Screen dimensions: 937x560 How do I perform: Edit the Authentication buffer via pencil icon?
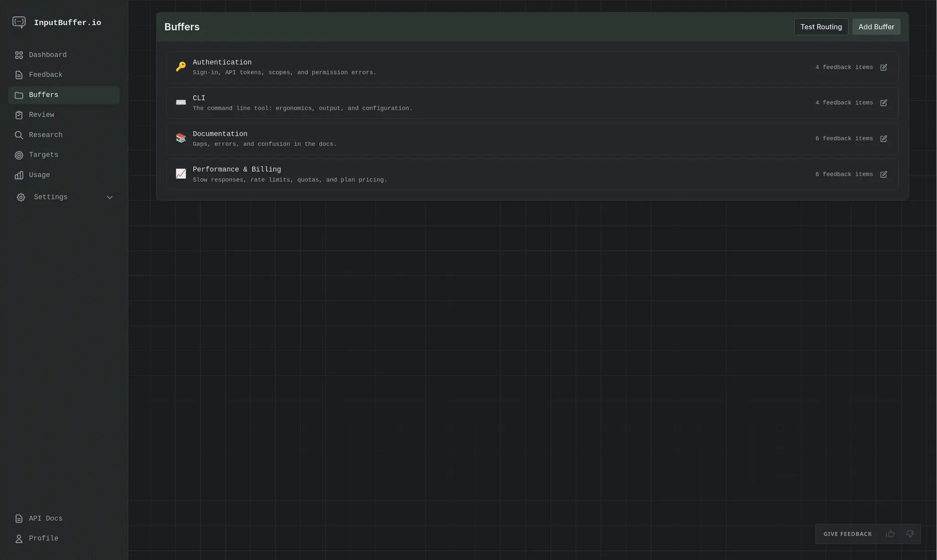(883, 67)
